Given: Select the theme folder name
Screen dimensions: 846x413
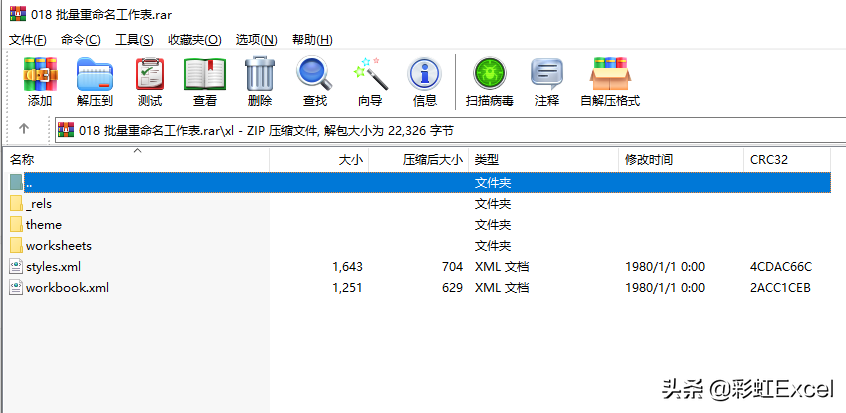Looking at the screenshot, I should [44, 225].
